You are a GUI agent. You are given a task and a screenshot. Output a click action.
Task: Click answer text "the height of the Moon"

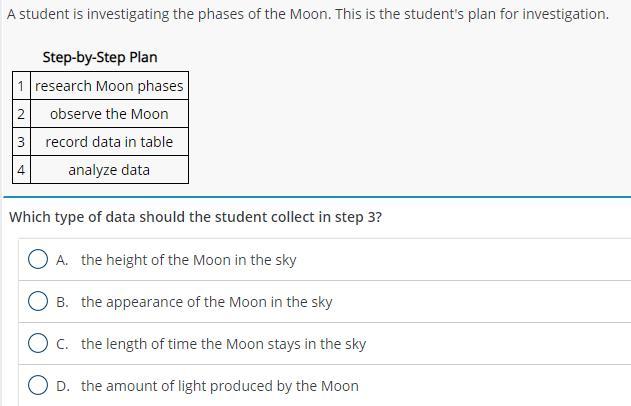coord(188,260)
